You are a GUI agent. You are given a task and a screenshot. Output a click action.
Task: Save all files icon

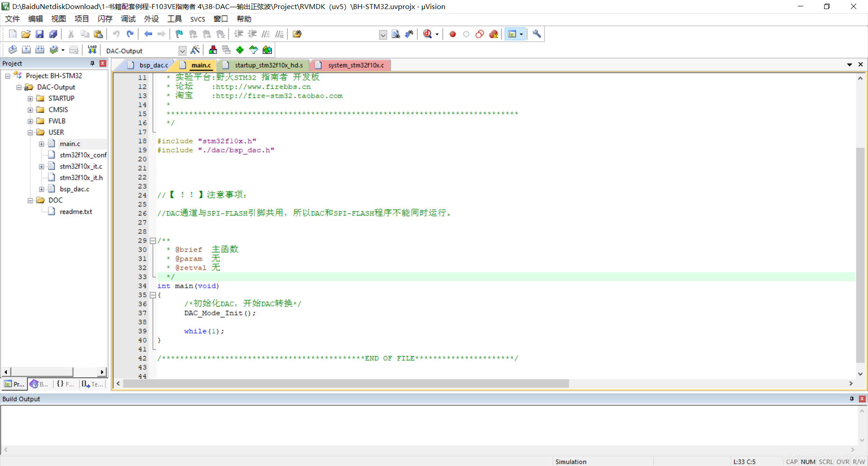tap(53, 34)
